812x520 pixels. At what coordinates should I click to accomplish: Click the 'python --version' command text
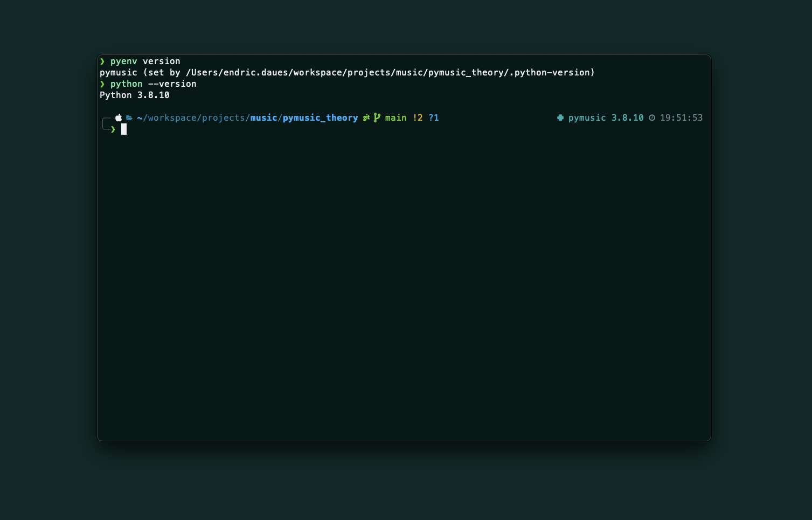pos(154,84)
